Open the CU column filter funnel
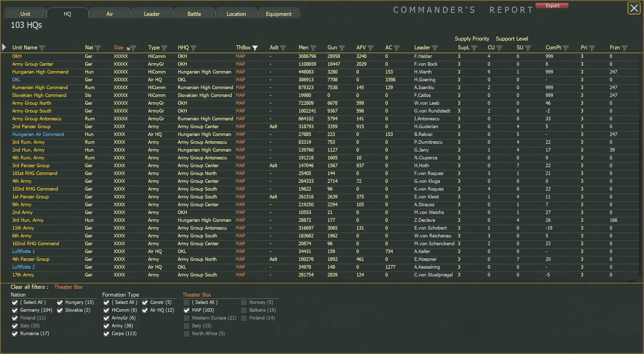The width and height of the screenshot is (644, 354). (499, 48)
